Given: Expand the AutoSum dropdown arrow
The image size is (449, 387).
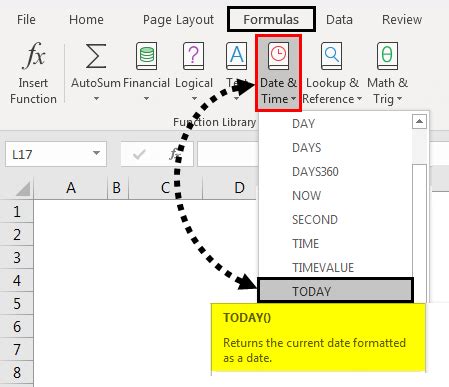Looking at the screenshot, I should point(96,99).
